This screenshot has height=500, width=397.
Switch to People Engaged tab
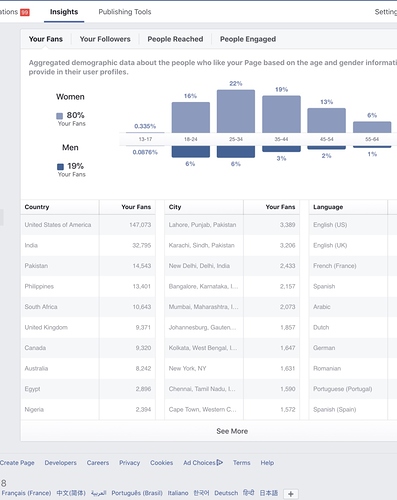point(248,39)
